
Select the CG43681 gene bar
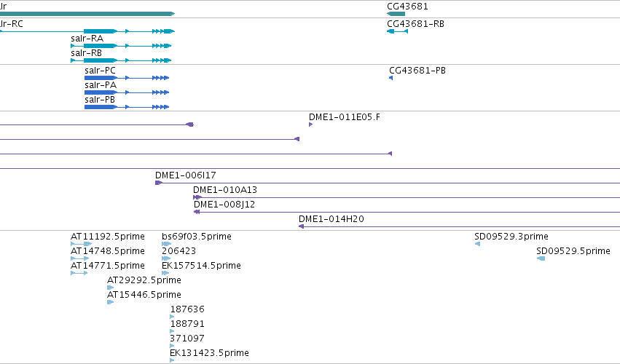pyautogui.click(x=396, y=14)
